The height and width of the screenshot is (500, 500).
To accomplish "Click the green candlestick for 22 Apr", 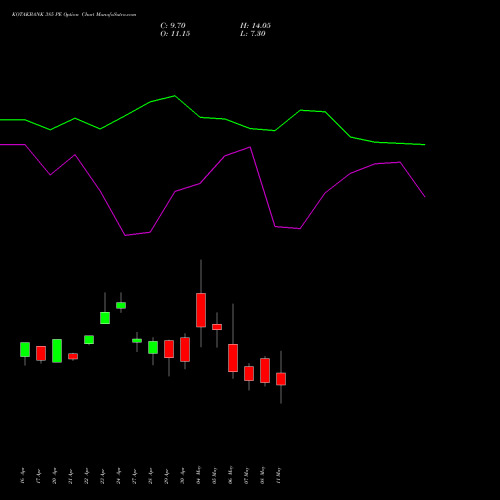I will pos(89,340).
